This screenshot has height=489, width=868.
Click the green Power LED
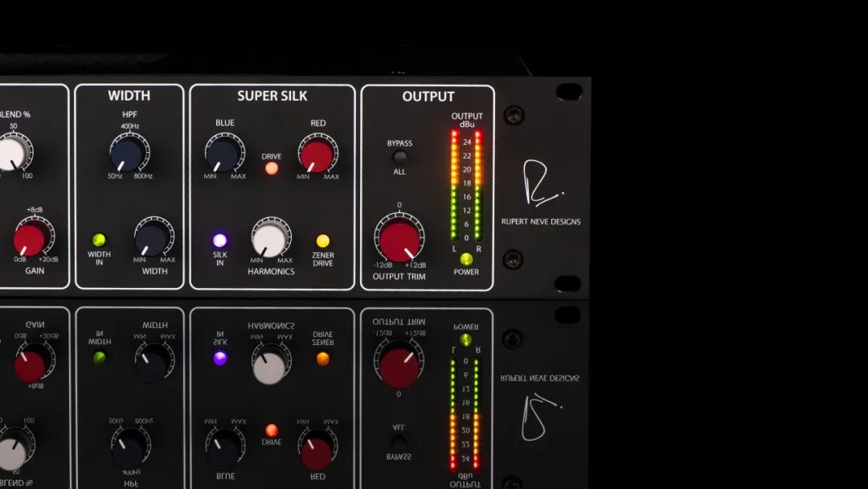click(x=466, y=259)
